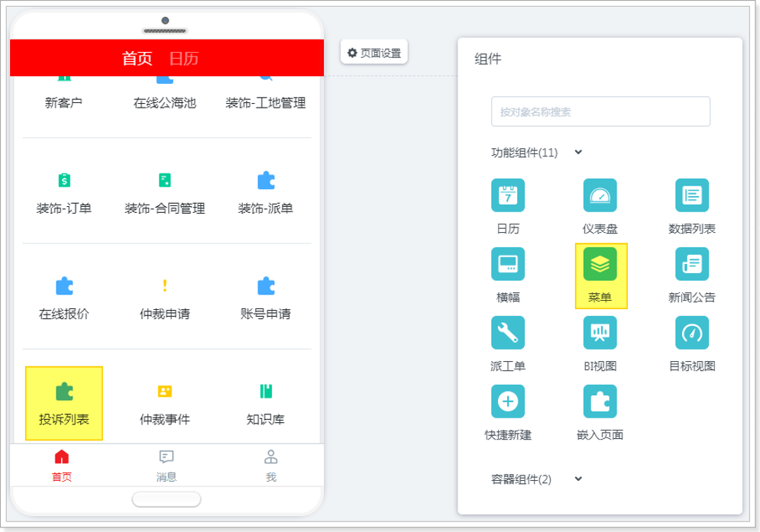The image size is (760, 532).
Task: Select the 日历 calendar component icon
Action: coord(508,195)
